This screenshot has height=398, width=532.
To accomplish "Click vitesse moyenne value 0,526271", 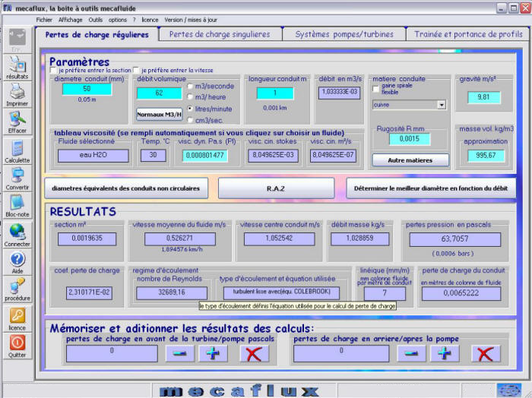I will (x=180, y=238).
